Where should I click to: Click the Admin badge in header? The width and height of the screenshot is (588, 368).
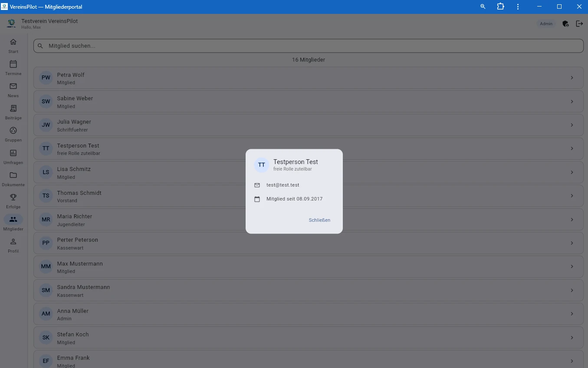[x=546, y=24]
